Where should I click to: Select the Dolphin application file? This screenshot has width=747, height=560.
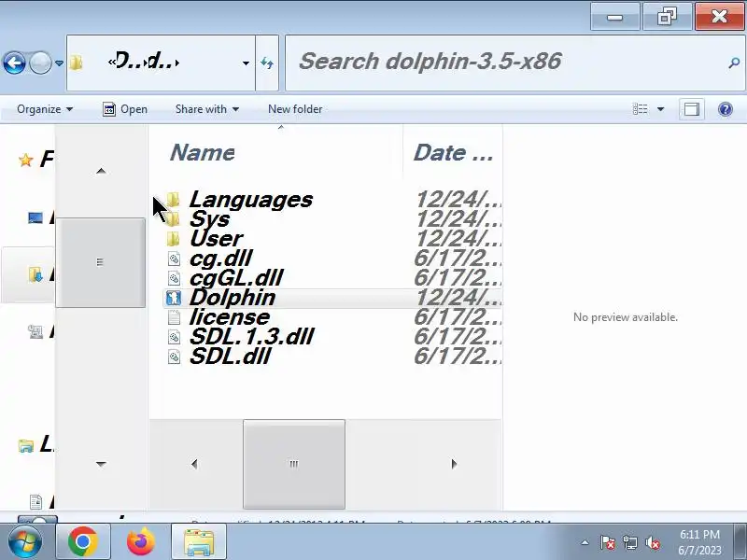coord(332,298)
